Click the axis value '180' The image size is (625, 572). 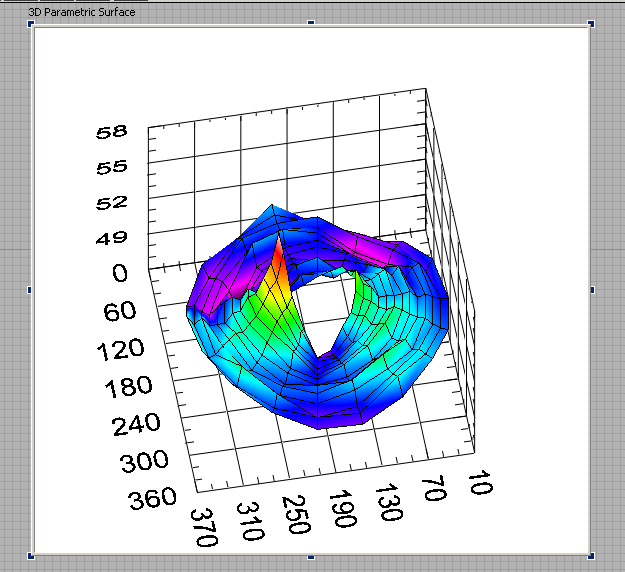click(128, 386)
